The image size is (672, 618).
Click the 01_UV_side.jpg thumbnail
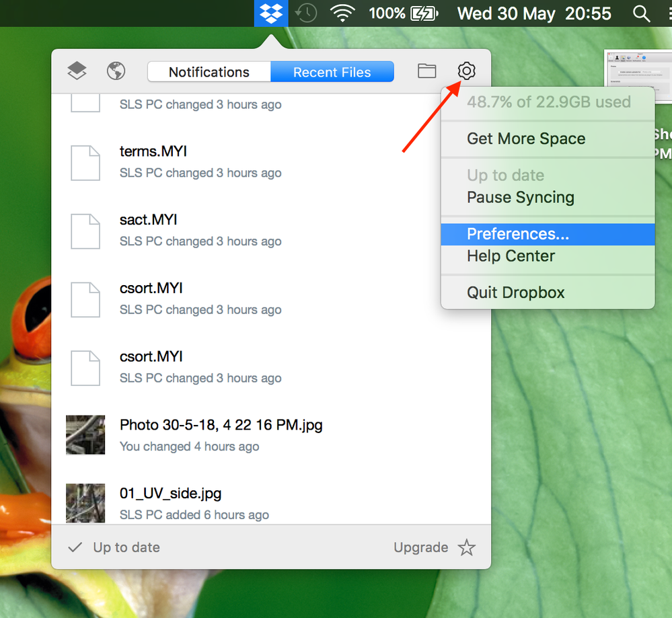(85, 502)
